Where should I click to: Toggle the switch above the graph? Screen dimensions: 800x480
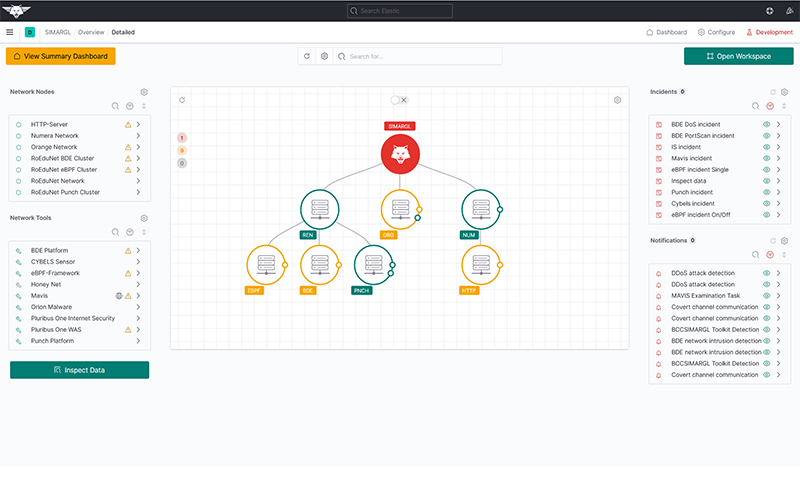pos(399,100)
